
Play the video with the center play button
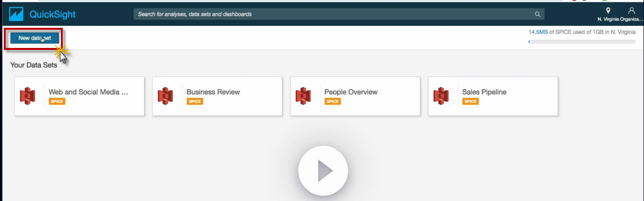coord(323,170)
